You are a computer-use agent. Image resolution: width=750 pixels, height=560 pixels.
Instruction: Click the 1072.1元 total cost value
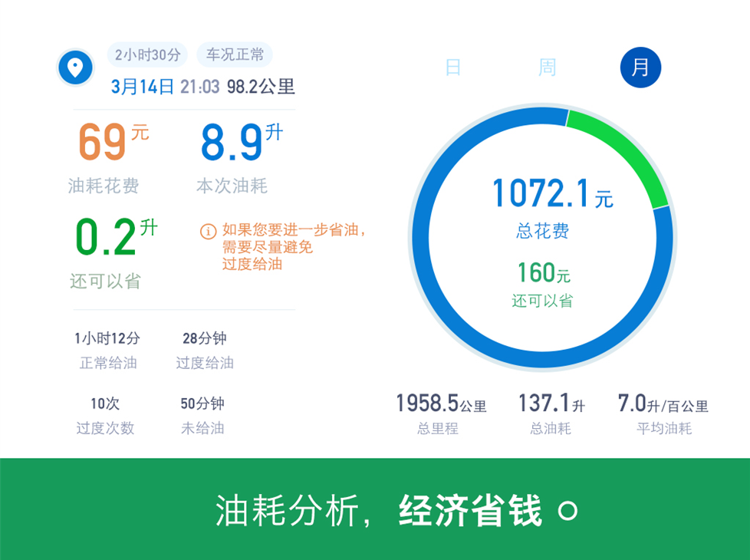(553, 194)
